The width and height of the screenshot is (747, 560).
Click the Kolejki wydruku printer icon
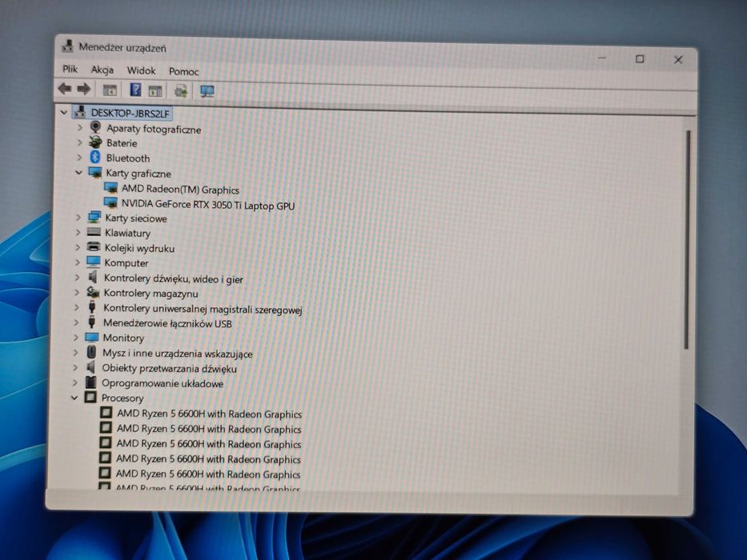[x=94, y=246]
